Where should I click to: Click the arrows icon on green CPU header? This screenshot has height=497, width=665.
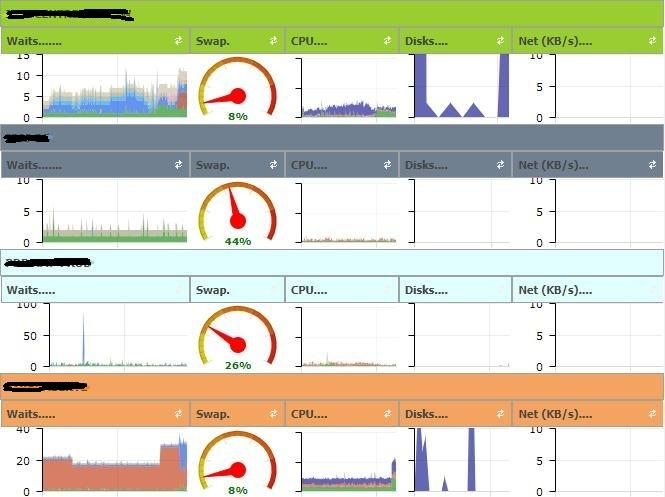pos(387,41)
